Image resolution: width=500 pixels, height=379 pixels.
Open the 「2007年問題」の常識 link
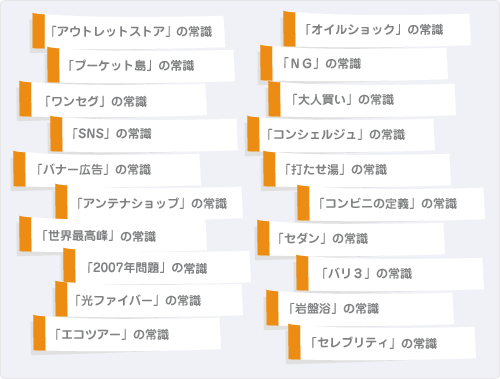157,267
